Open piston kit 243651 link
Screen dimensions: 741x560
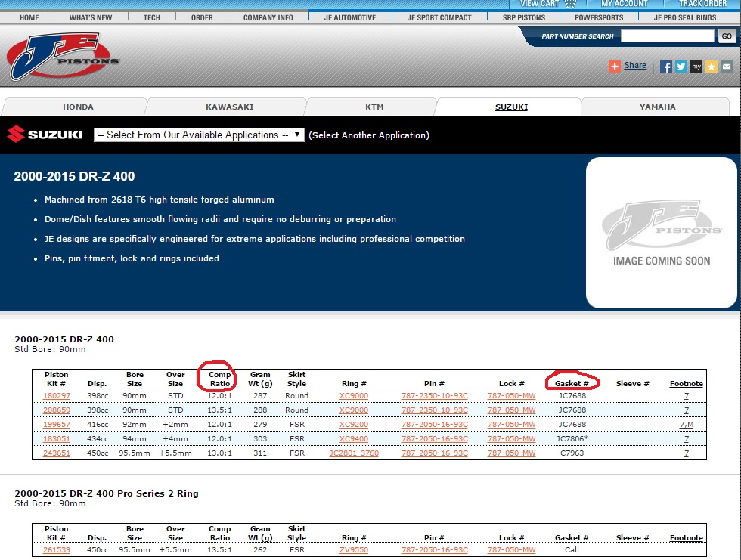pyautogui.click(x=56, y=453)
